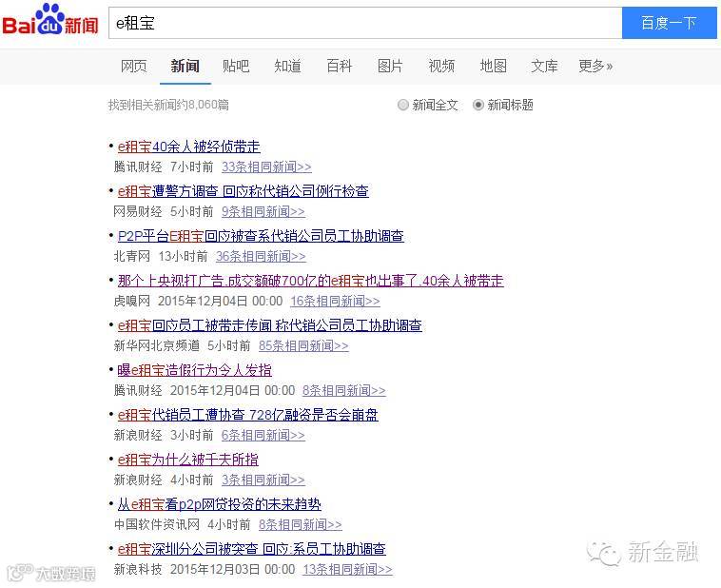Open 36条相同新闻 link
This screenshot has width=721, height=588.
(x=261, y=256)
